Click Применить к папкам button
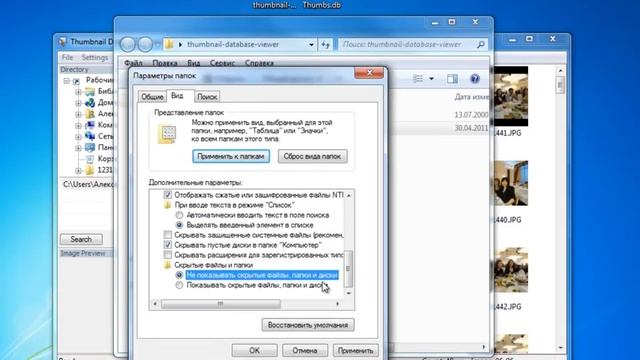640x360 pixels. point(231,156)
